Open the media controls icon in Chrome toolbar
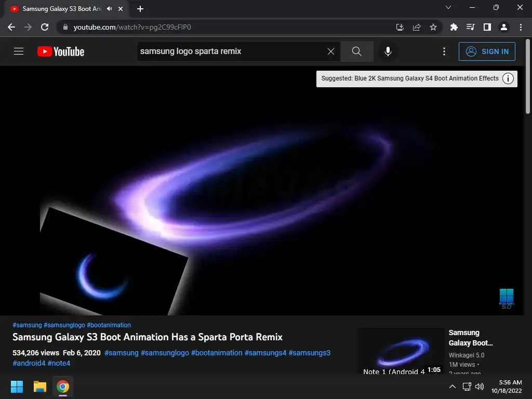The image size is (532, 399). [470, 27]
